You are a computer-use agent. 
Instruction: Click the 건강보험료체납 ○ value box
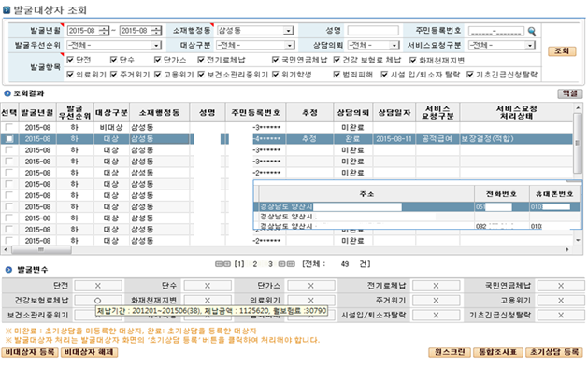tap(98, 301)
